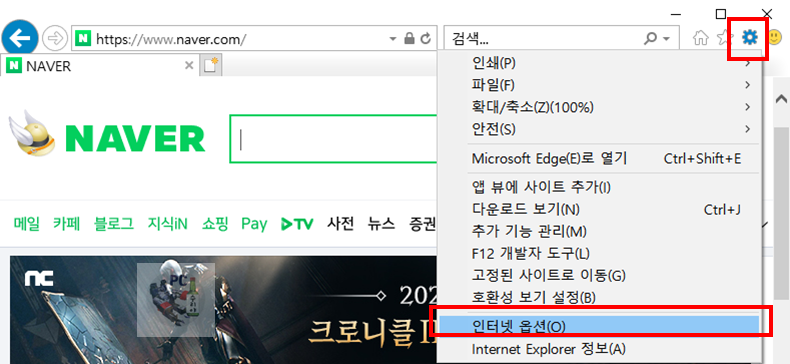Select 인터넷 옵션(O)
This screenshot has width=790, height=364.
pyautogui.click(x=600, y=327)
